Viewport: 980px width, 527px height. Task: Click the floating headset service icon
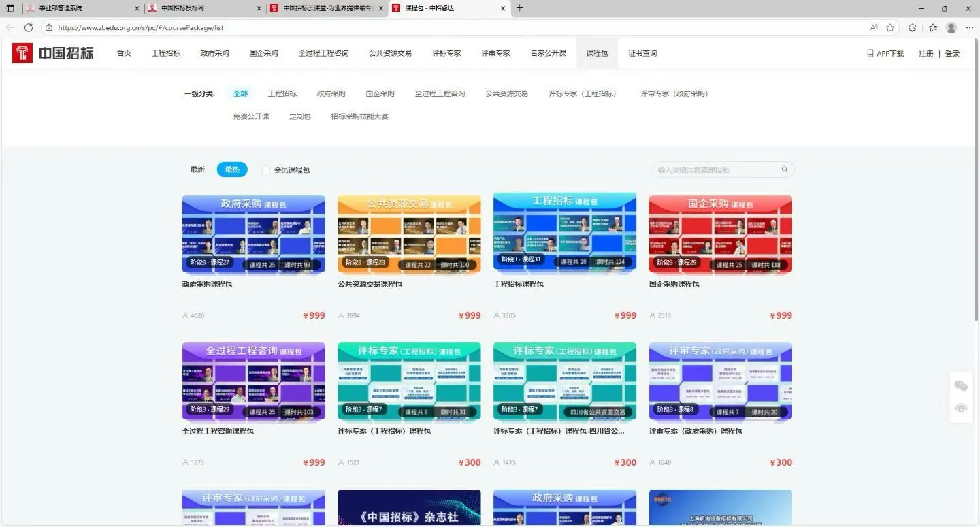[960, 408]
